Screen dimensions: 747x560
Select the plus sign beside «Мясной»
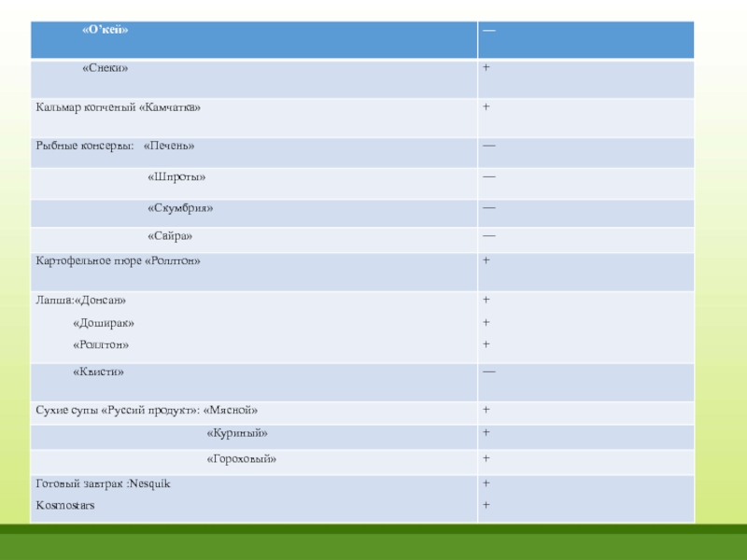coord(486,410)
